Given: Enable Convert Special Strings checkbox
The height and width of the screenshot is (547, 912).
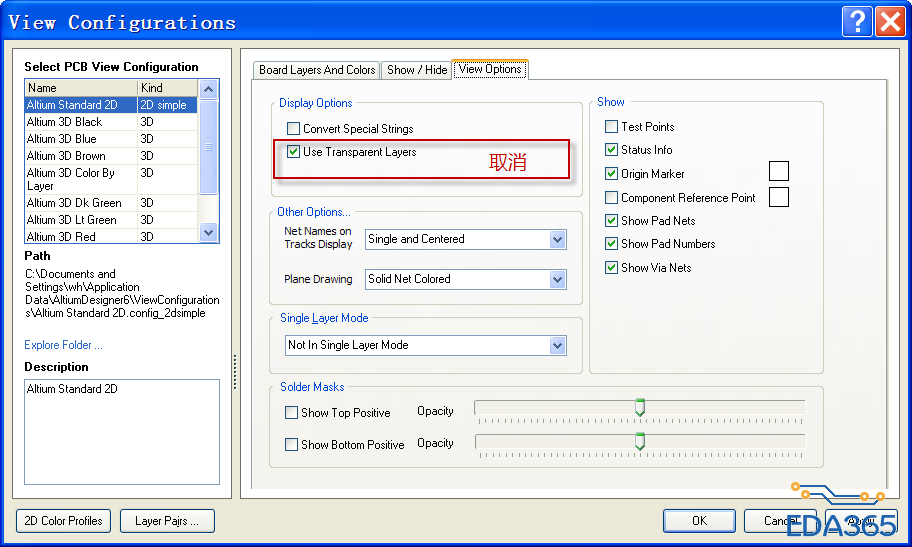Looking at the screenshot, I should click(x=293, y=129).
